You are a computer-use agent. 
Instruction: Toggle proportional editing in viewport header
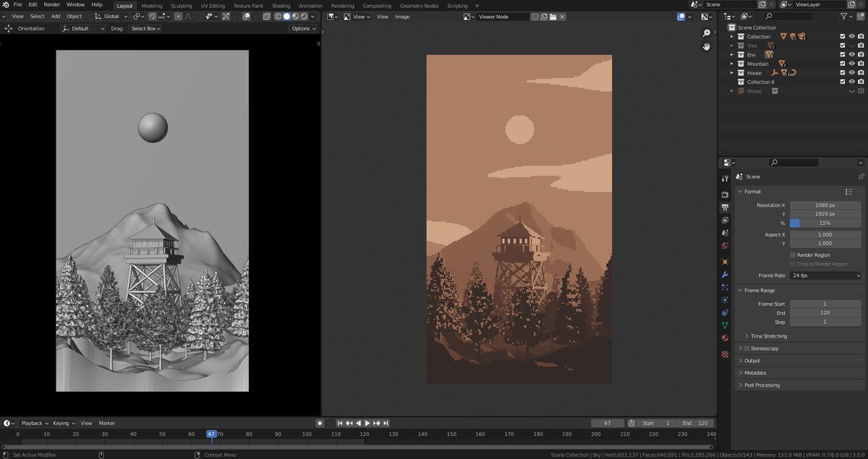click(x=179, y=17)
